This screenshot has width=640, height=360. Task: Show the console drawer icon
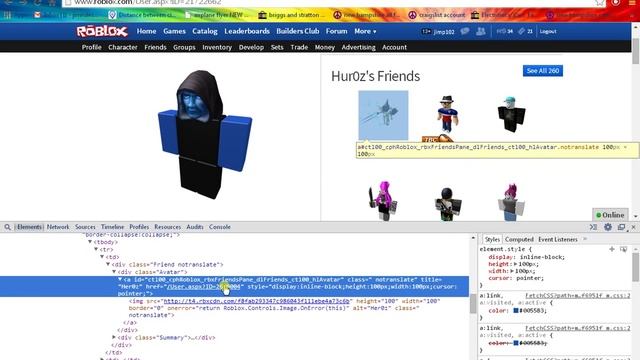593,227
